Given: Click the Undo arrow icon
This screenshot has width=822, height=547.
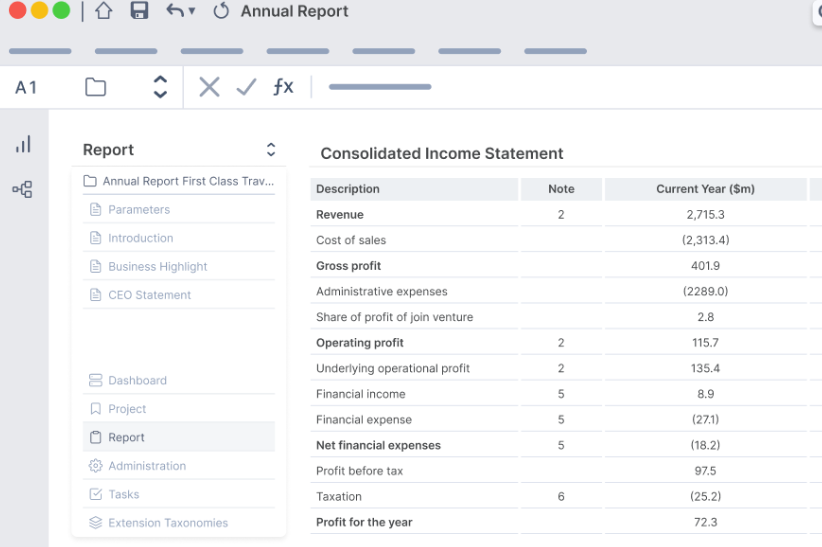Looking at the screenshot, I should [x=175, y=10].
